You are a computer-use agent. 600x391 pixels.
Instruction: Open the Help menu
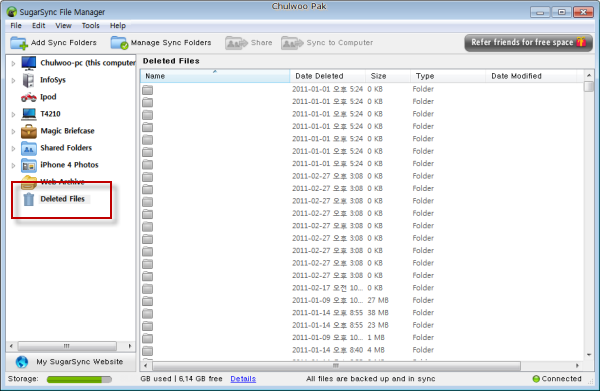(x=118, y=26)
